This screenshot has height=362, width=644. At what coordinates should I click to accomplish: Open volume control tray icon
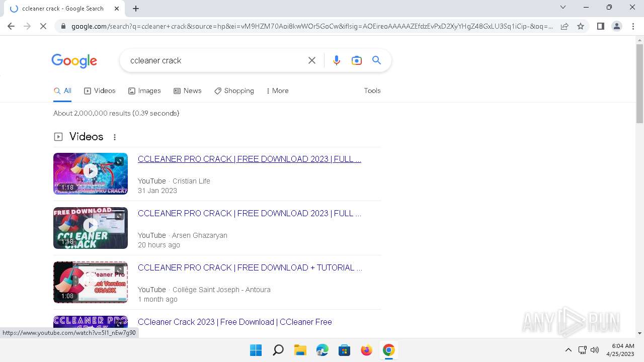(594, 350)
